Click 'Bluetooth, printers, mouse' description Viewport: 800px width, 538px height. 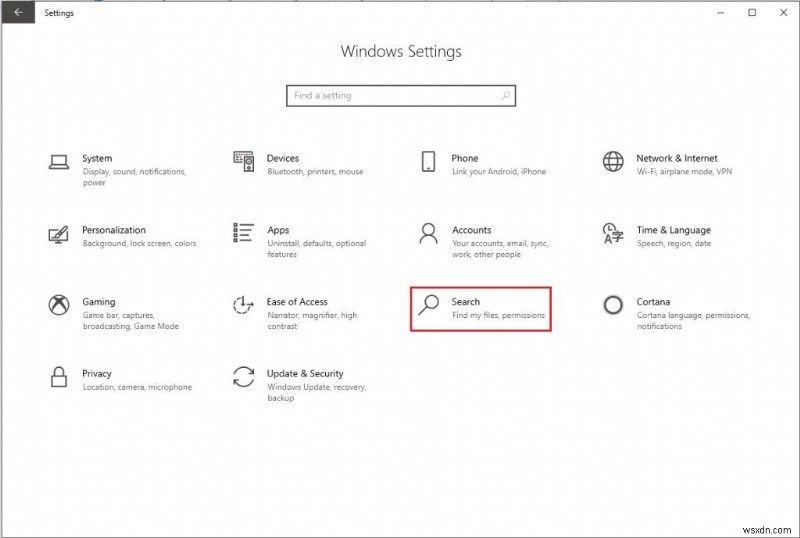(315, 172)
